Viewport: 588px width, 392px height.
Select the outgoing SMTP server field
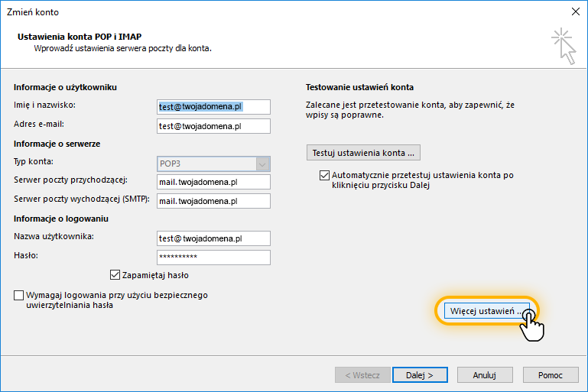click(213, 201)
